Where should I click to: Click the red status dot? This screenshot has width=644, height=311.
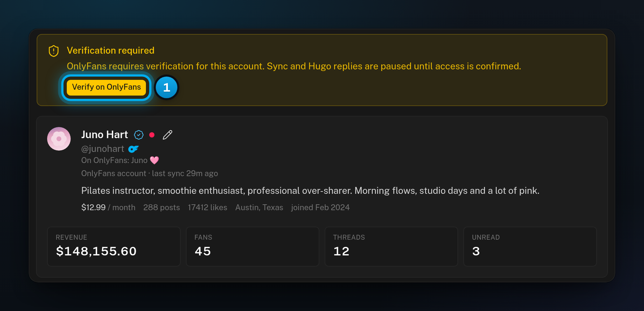click(152, 135)
